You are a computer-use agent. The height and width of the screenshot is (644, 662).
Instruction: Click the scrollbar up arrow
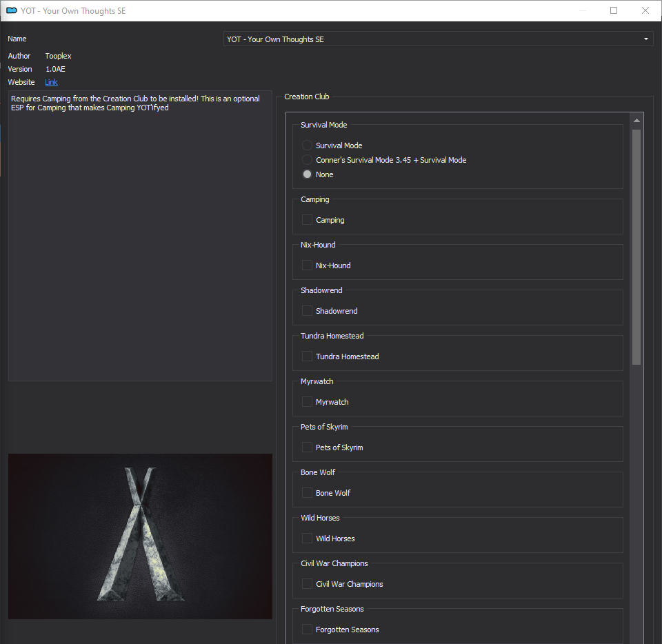point(636,121)
